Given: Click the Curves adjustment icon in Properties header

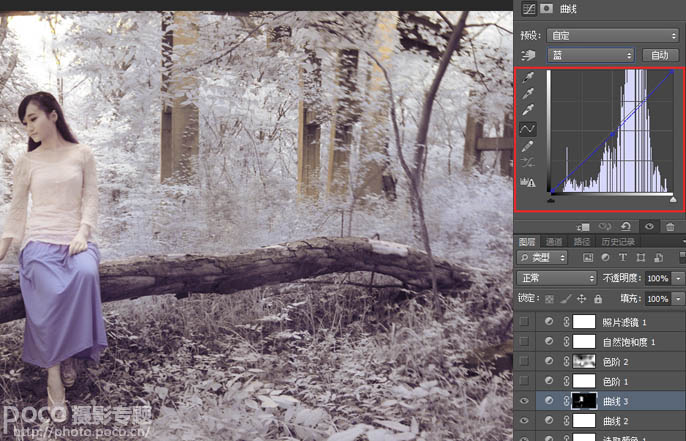Looking at the screenshot, I should pos(529,9).
